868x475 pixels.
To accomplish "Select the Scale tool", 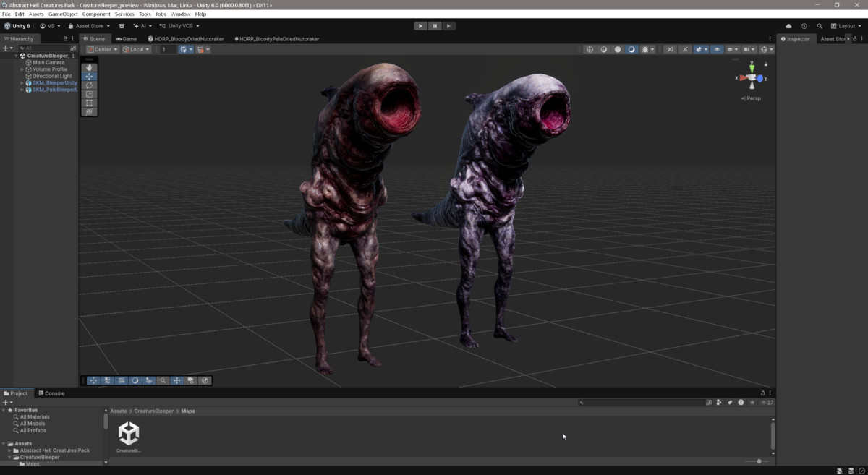I will 89,94.
